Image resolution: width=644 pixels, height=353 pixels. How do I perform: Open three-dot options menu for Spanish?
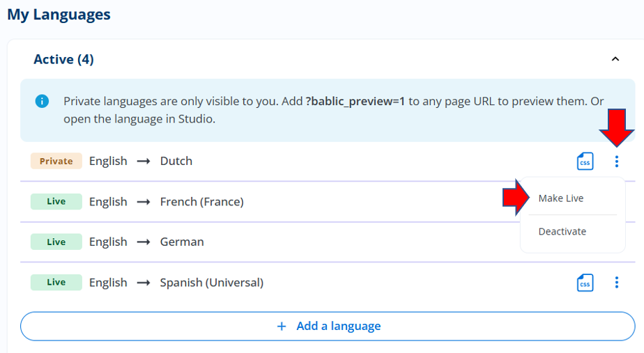point(617,283)
